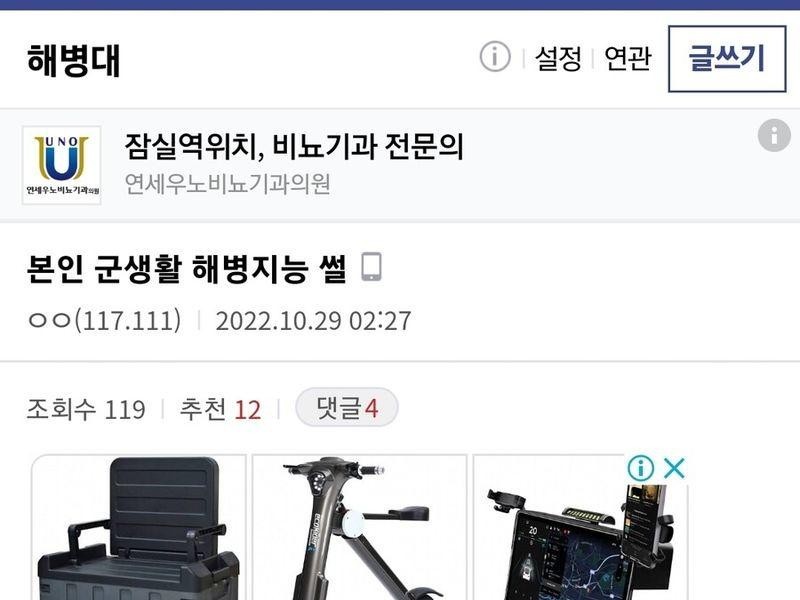Click the 연세우노비뇨기과의원 advertiser name

pyautogui.click(x=228, y=184)
